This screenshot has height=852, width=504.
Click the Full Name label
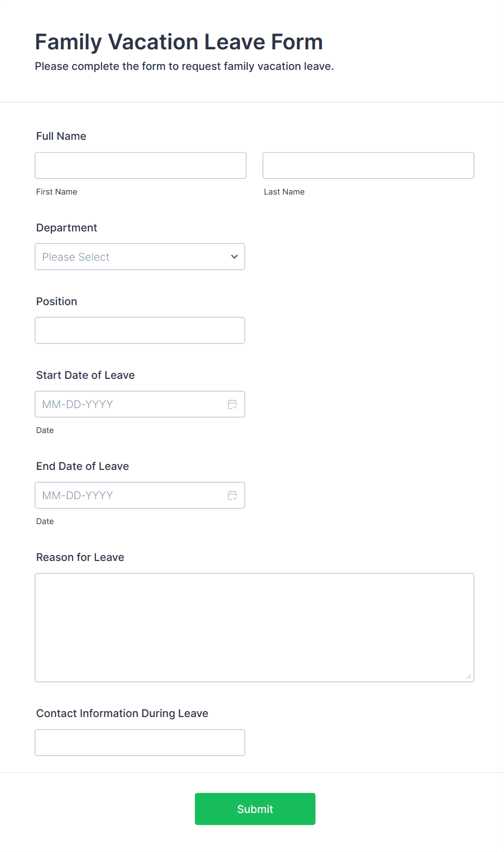point(61,136)
